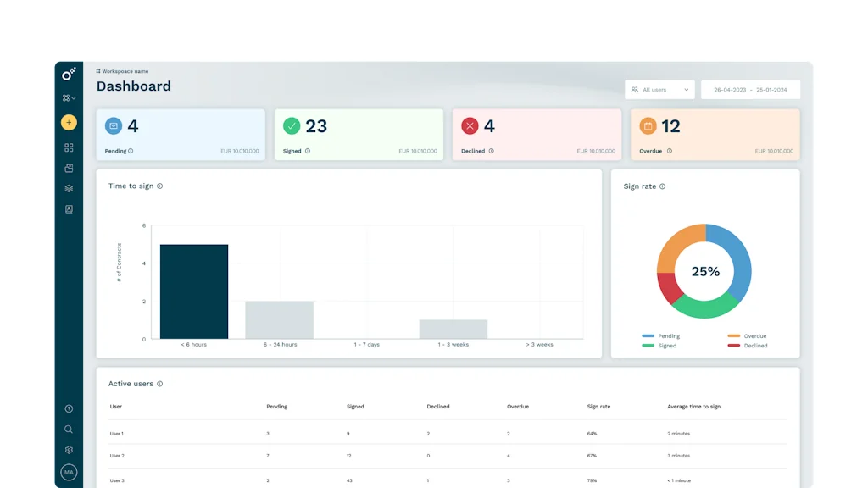Open the workspace switcher chevron in sidebar
This screenshot has width=868, height=488.
click(73, 98)
